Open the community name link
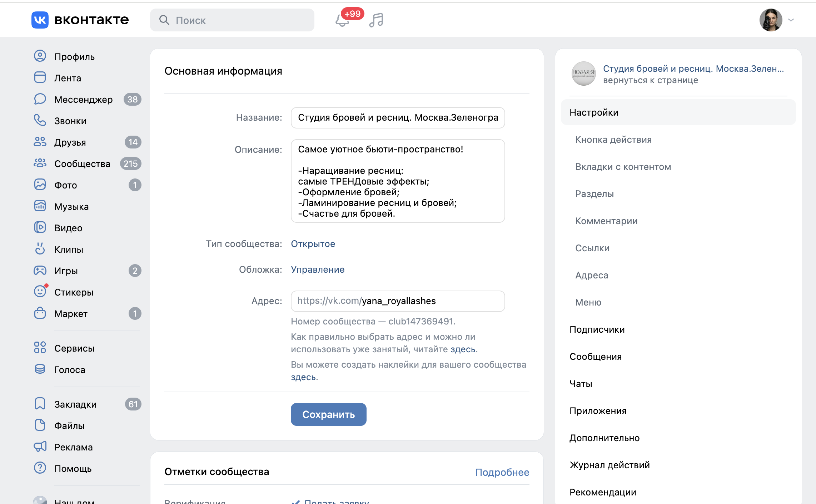The width and height of the screenshot is (816, 504). (693, 69)
